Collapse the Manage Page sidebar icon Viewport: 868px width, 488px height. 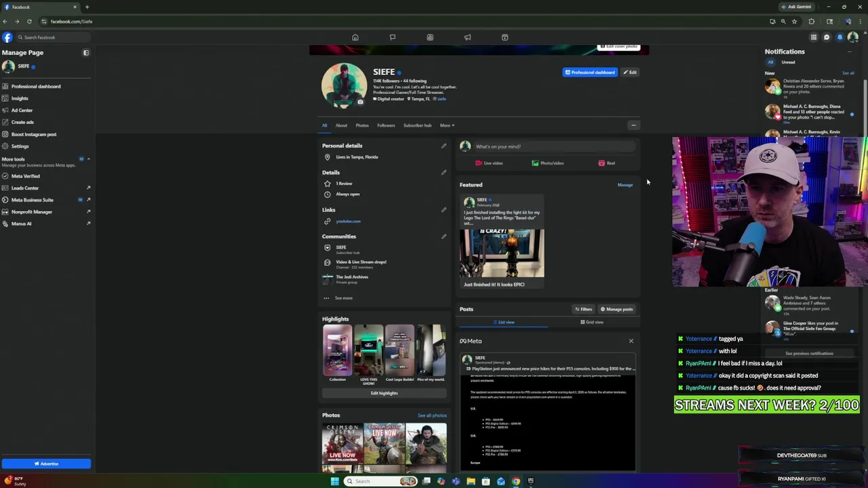pos(86,52)
